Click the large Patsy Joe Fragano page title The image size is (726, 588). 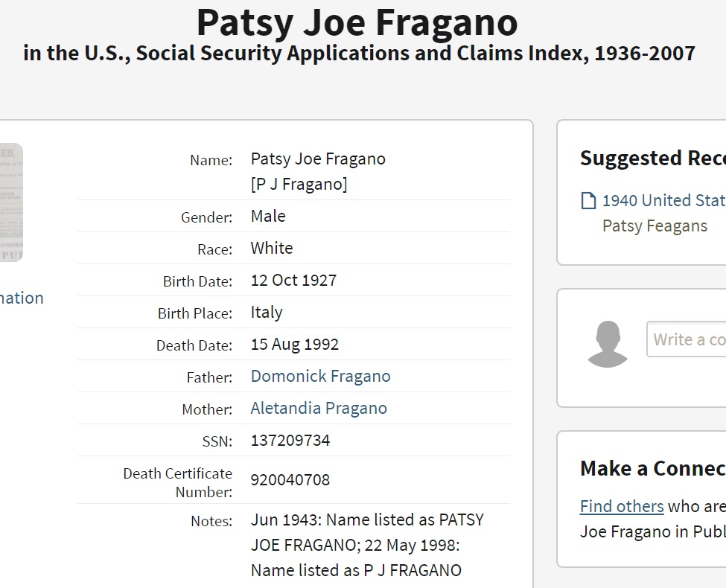click(357, 23)
